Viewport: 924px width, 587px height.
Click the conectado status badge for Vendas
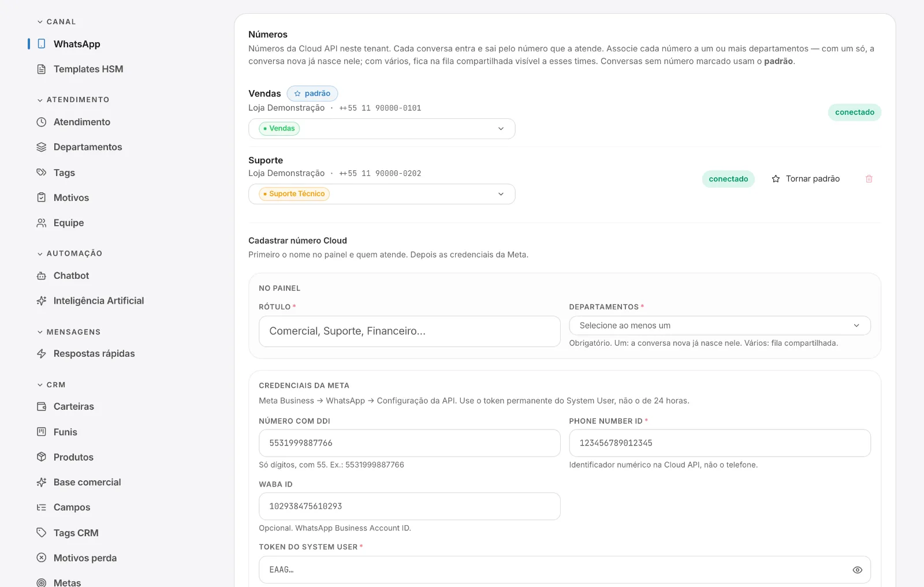click(855, 112)
